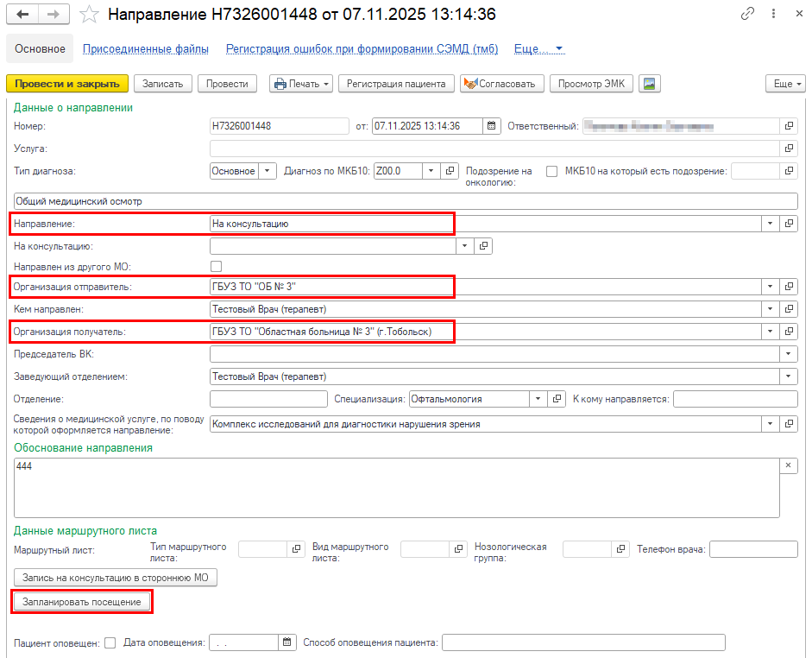Open Диагноз по МКБ10 item card icon

click(x=450, y=171)
